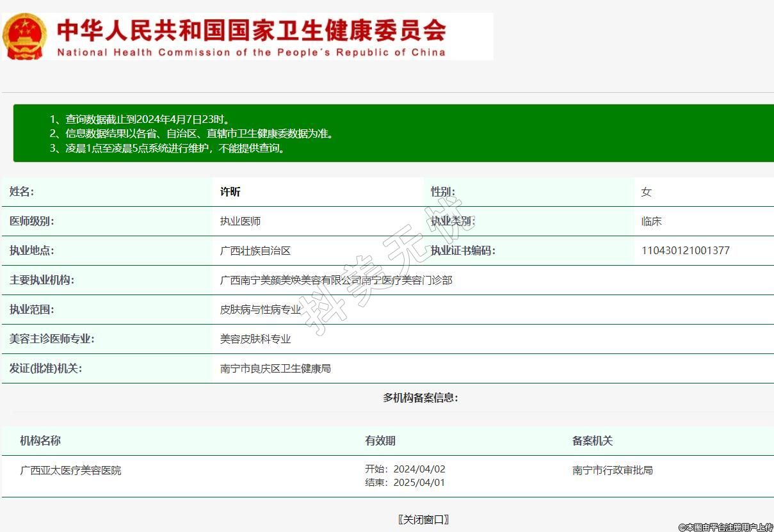Click the national emblem icon

pos(24,36)
